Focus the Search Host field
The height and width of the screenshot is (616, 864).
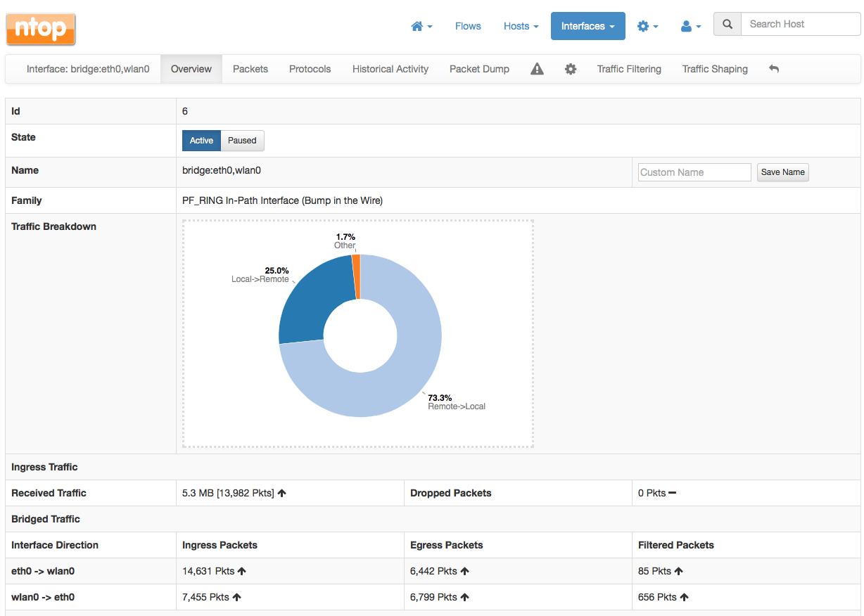click(801, 24)
